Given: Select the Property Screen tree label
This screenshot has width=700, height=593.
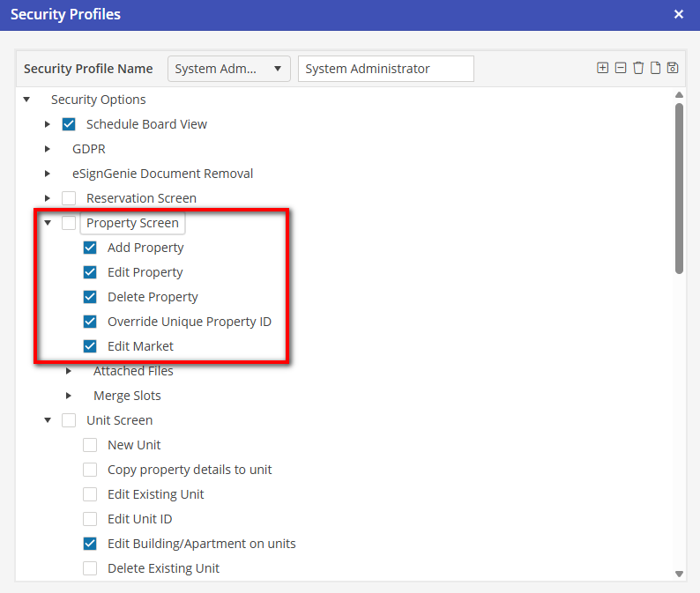Looking at the screenshot, I should 132,223.
